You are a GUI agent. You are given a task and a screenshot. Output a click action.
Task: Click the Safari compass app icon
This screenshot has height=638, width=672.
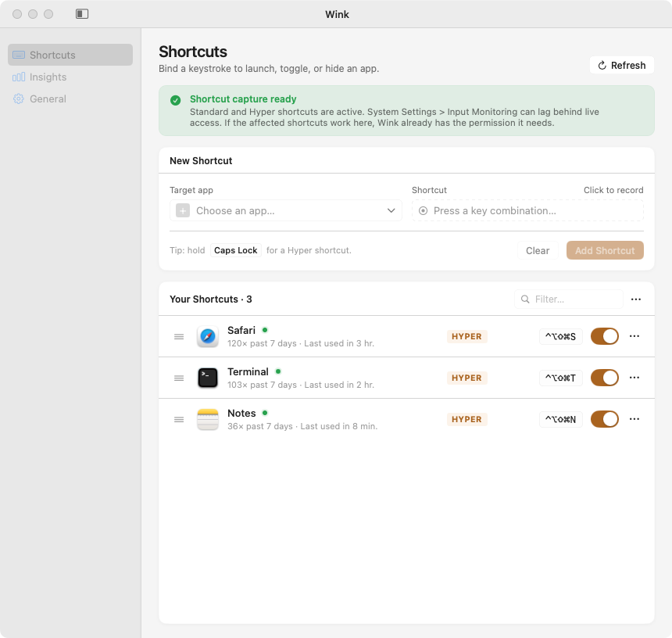(x=207, y=336)
